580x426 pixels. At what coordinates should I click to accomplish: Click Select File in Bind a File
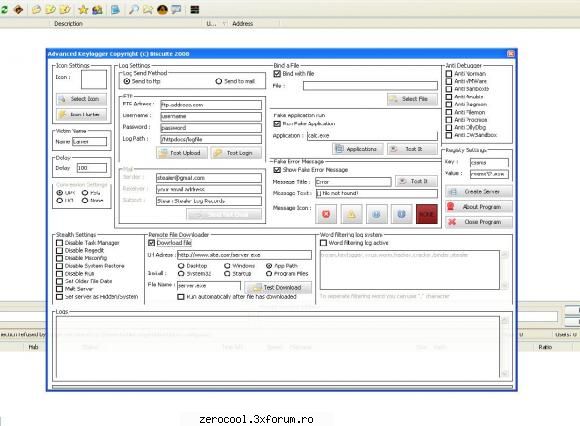pyautogui.click(x=412, y=99)
